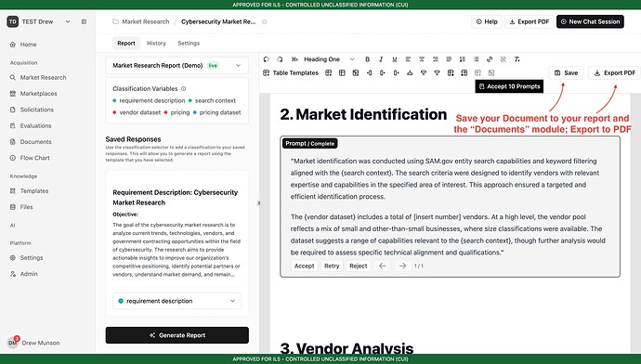Click Accept 10 Prompts
The height and width of the screenshot is (364, 641).
[x=509, y=86]
